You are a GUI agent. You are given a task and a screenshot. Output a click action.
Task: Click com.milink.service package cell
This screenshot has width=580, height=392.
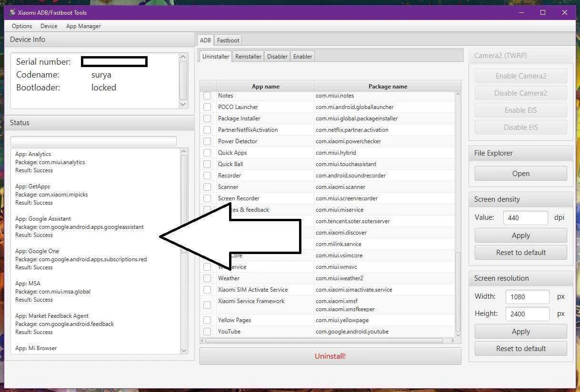coord(384,244)
